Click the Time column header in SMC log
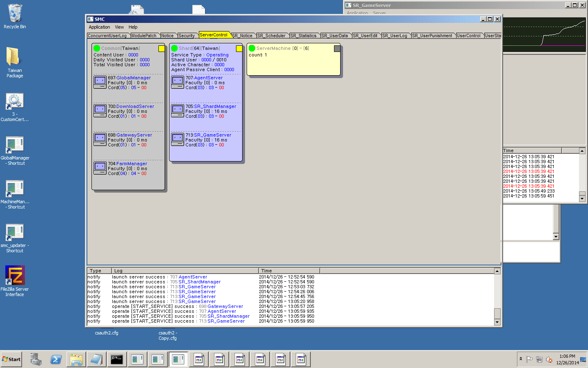The width and height of the screenshot is (588, 368). (289, 271)
